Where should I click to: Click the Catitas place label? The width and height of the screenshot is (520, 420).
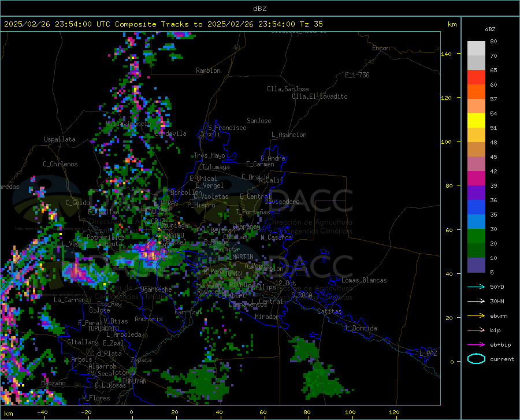[x=330, y=311]
